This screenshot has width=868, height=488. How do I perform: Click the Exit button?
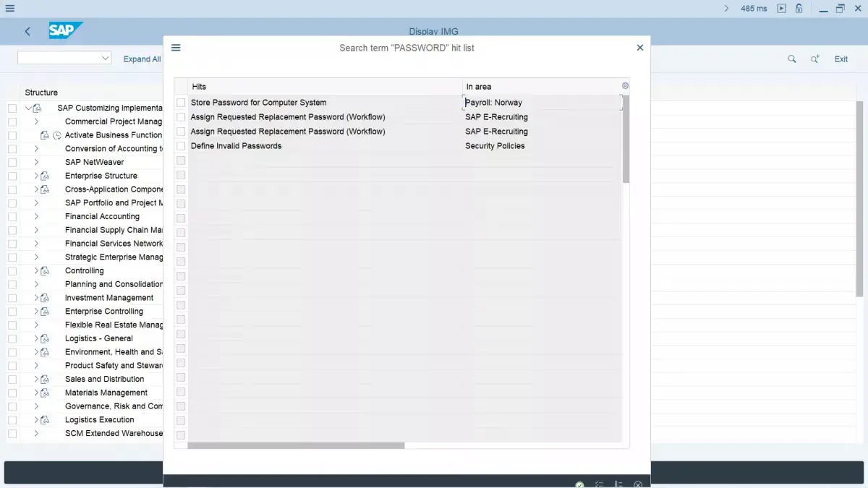(841, 59)
